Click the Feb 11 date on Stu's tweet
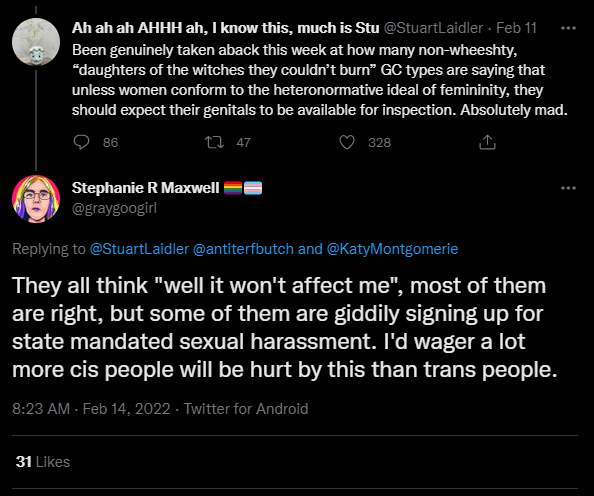This screenshot has height=496, width=594. [x=516, y=28]
